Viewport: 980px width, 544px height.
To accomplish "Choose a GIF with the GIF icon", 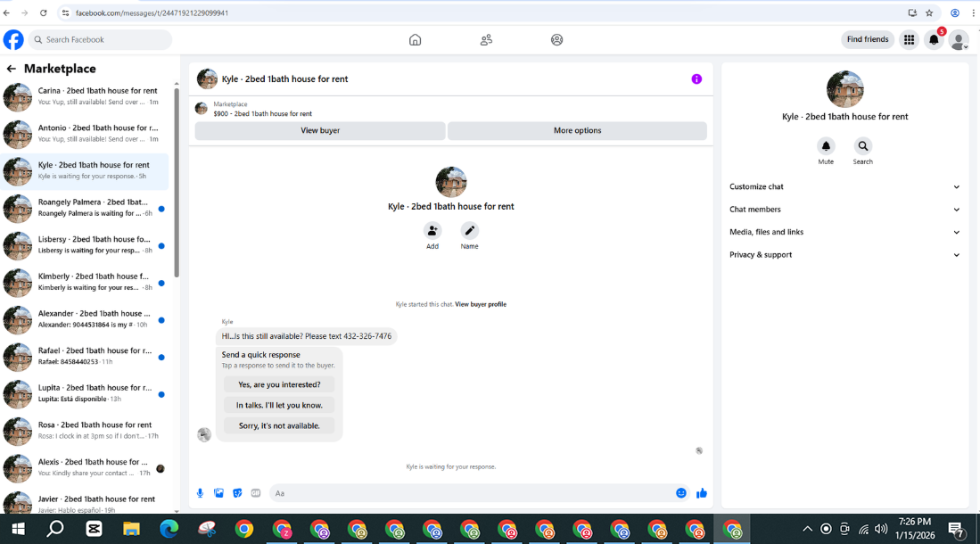I will click(256, 493).
